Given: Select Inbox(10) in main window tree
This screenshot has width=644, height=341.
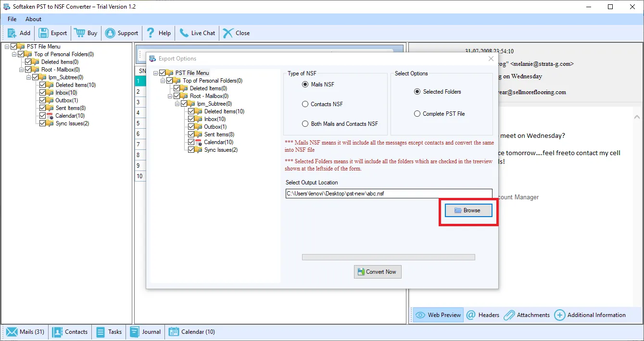Looking at the screenshot, I should click(66, 93).
